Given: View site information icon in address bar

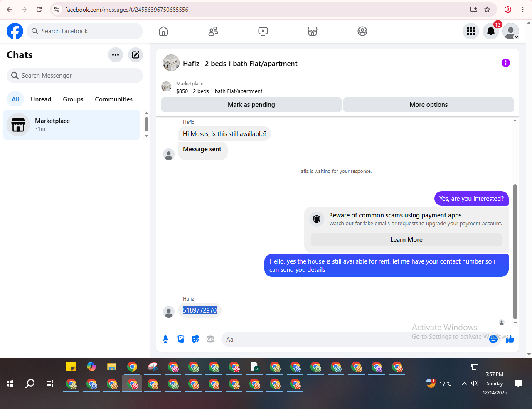Looking at the screenshot, I should 57,10.
